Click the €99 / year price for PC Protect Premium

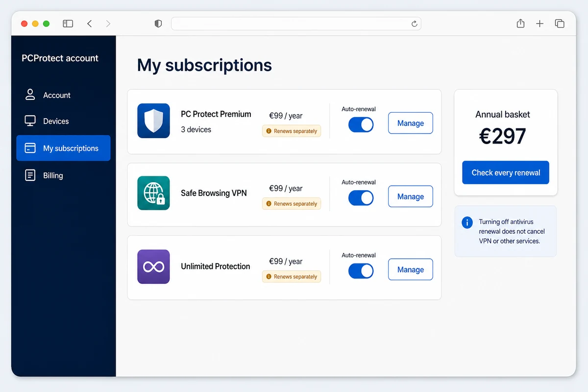pyautogui.click(x=286, y=116)
